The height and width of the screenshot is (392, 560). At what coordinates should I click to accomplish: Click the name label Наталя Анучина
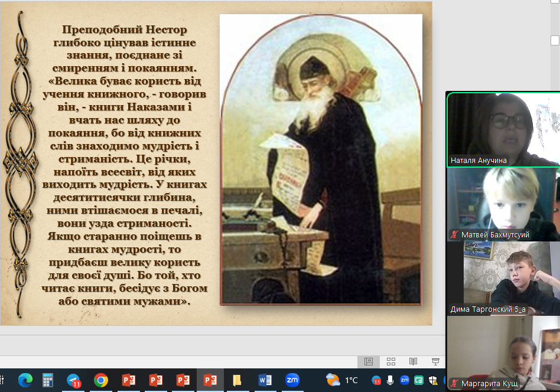[478, 161]
